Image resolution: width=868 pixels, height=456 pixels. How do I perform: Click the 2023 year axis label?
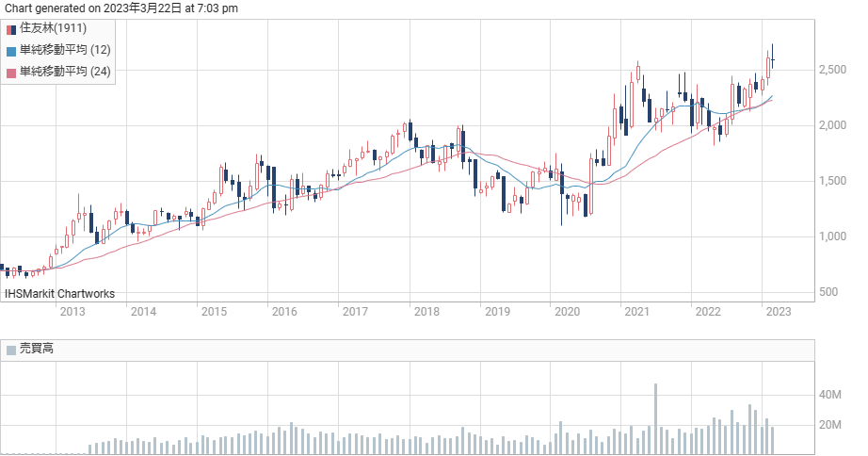779,312
